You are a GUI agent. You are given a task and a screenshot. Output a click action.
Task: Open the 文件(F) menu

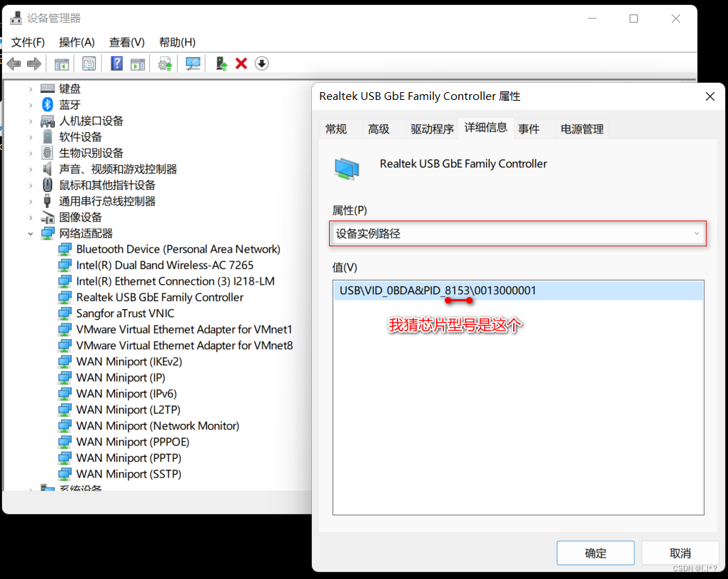click(28, 42)
